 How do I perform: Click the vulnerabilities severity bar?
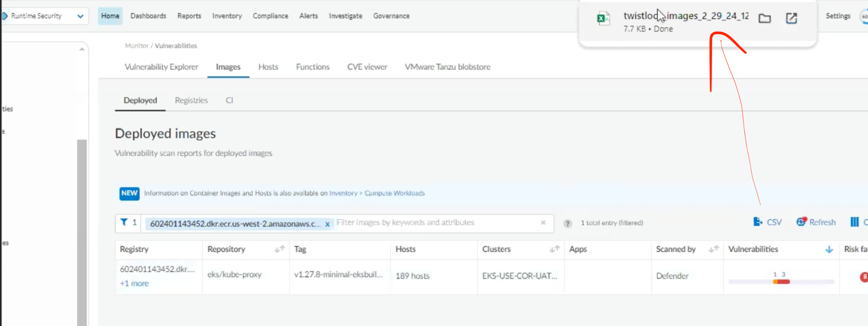tap(781, 282)
